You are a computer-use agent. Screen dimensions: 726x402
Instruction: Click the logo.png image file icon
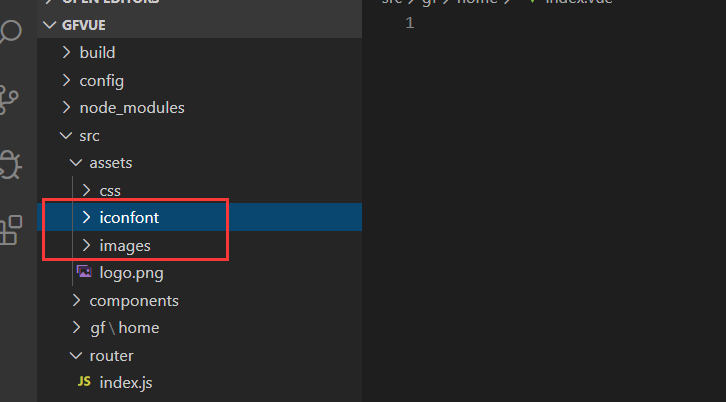[84, 272]
